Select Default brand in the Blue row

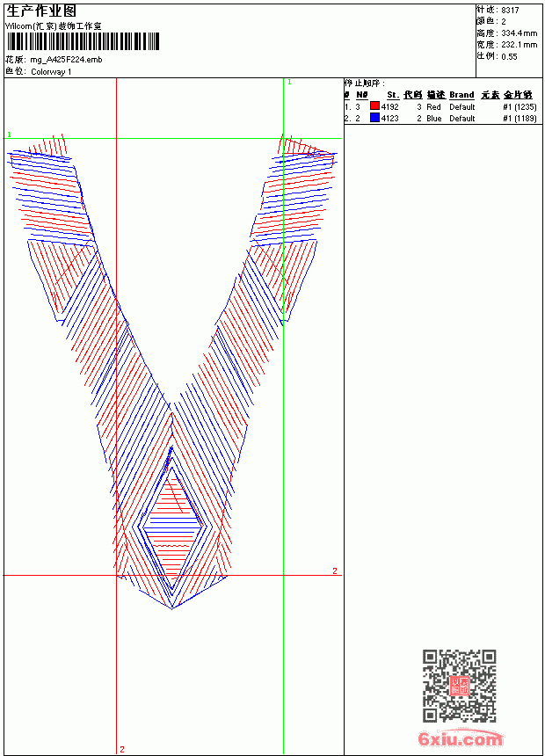click(x=462, y=119)
